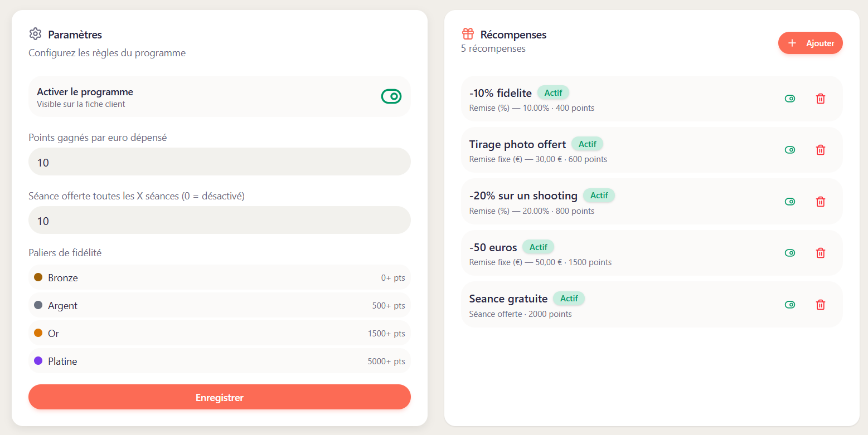Delete the Seance gratuite reward
868x435 pixels.
(820, 305)
